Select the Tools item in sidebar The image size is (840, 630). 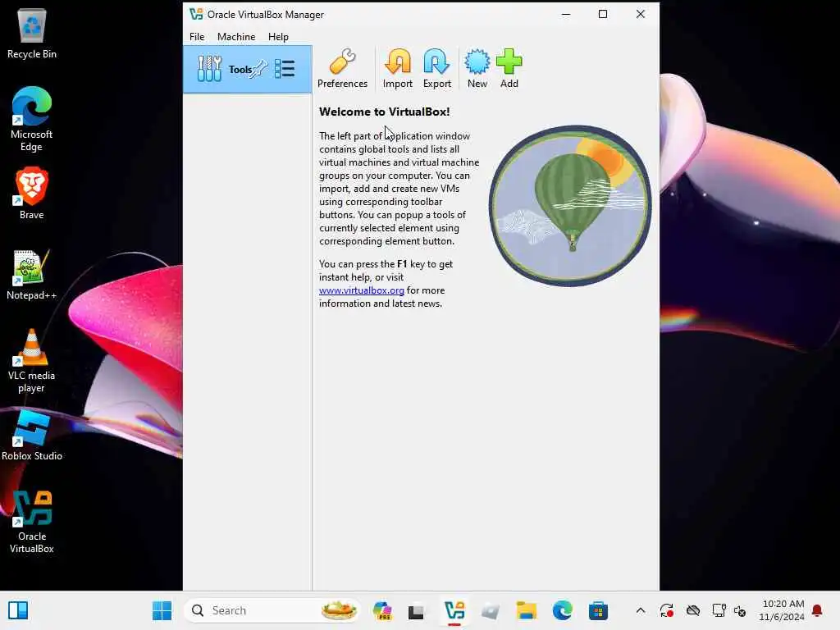(x=247, y=70)
